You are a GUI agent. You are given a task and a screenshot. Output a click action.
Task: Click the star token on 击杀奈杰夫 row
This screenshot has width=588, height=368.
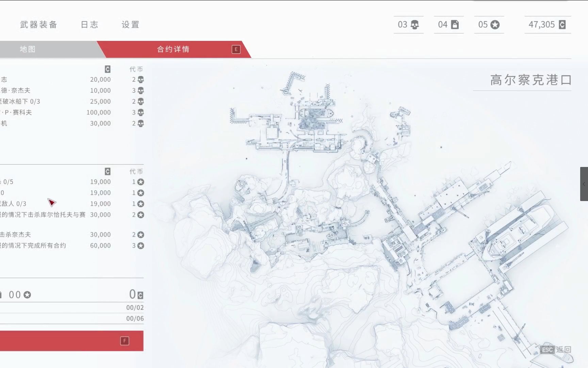click(141, 234)
